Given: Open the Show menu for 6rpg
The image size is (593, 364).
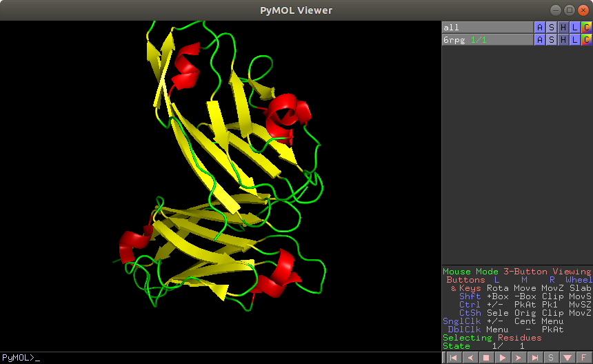Looking at the screenshot, I should (551, 40).
